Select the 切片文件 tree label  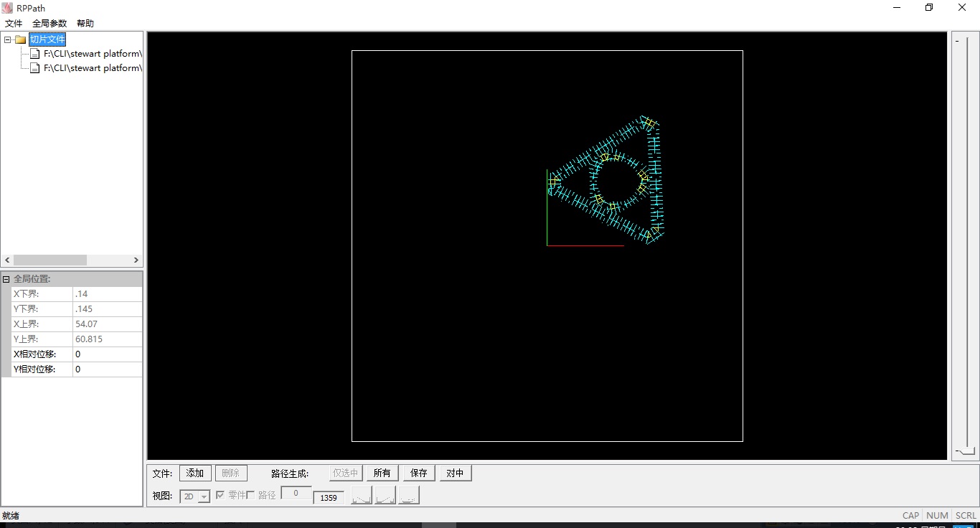tap(47, 39)
